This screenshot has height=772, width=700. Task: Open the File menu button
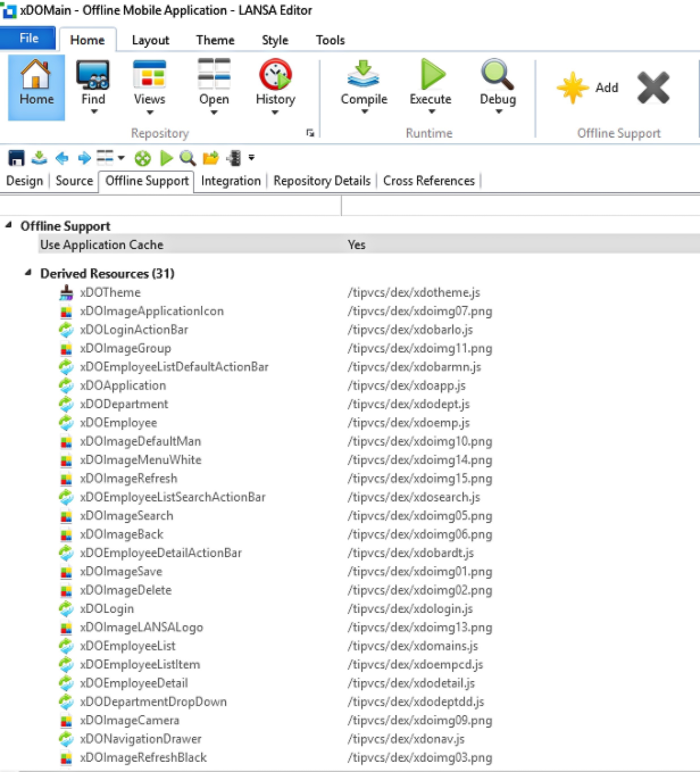click(29, 38)
